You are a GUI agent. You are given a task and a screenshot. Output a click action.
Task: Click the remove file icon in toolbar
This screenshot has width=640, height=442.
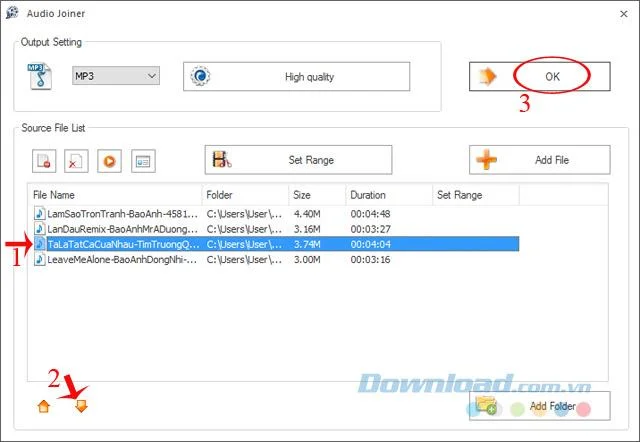(x=44, y=161)
